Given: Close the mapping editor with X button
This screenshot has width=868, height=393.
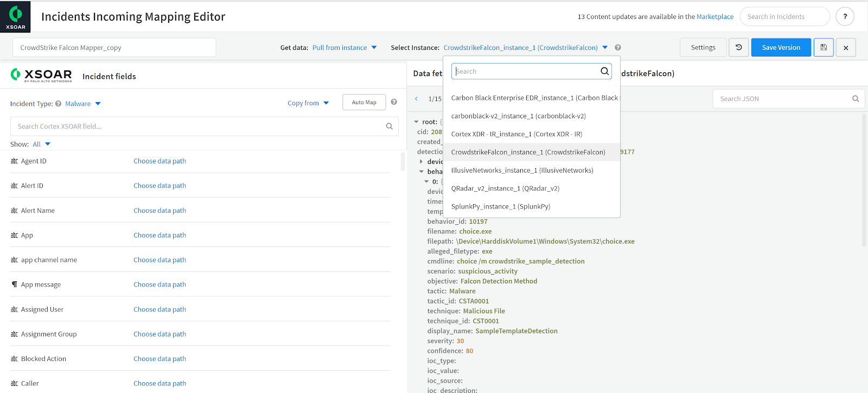Looking at the screenshot, I should point(846,48).
